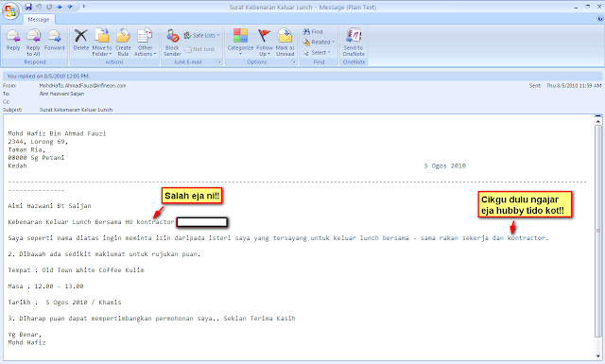Open Related dropdown in Find group
Image resolution: width=605 pixels, height=364 pixels.
point(319,43)
